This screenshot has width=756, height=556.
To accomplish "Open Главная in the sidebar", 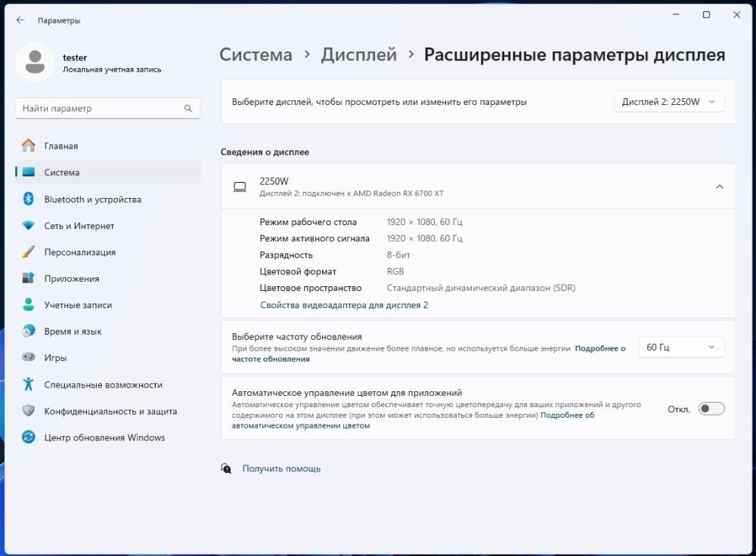I will [x=108, y=146].
